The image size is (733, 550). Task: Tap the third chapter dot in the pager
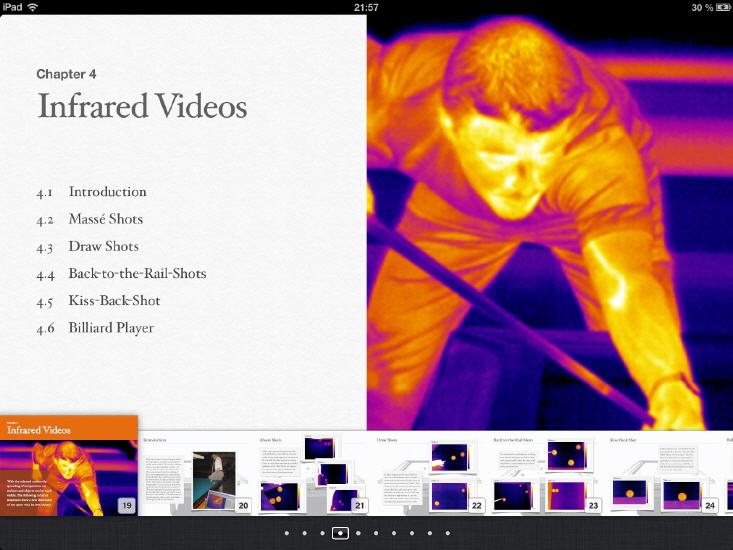(x=322, y=533)
